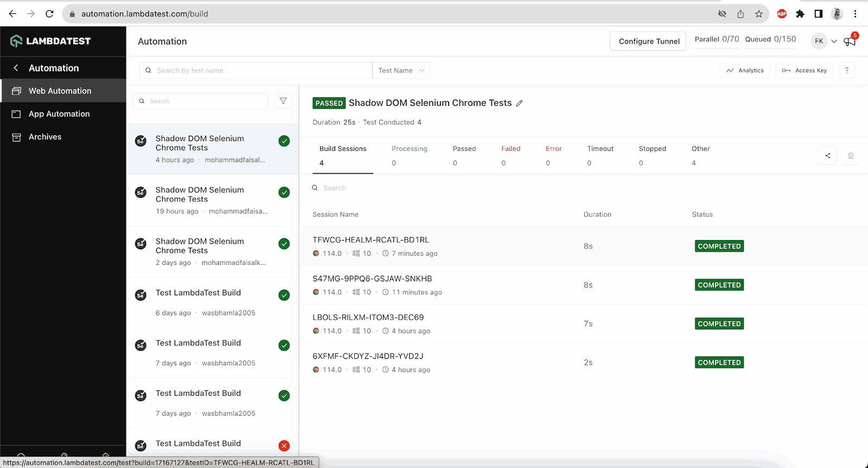The width and height of the screenshot is (868, 468).
Task: Switch to Build Sessions tab
Action: pyautogui.click(x=343, y=156)
